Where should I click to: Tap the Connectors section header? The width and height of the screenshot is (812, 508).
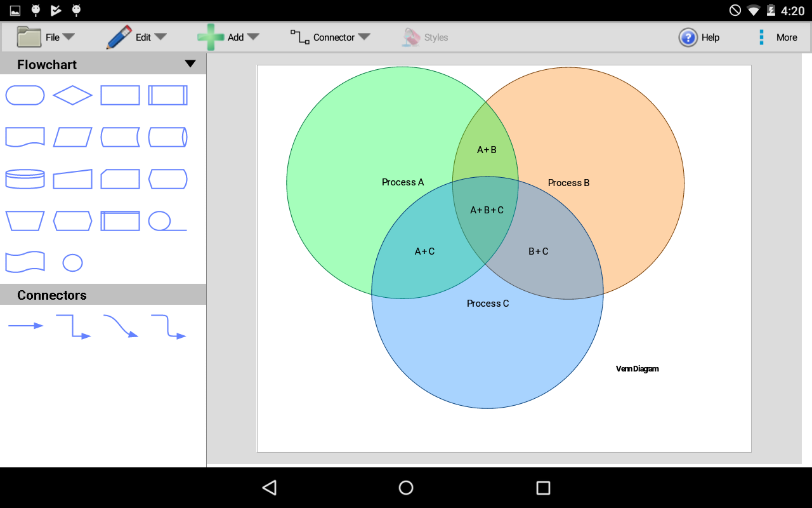pos(103,295)
